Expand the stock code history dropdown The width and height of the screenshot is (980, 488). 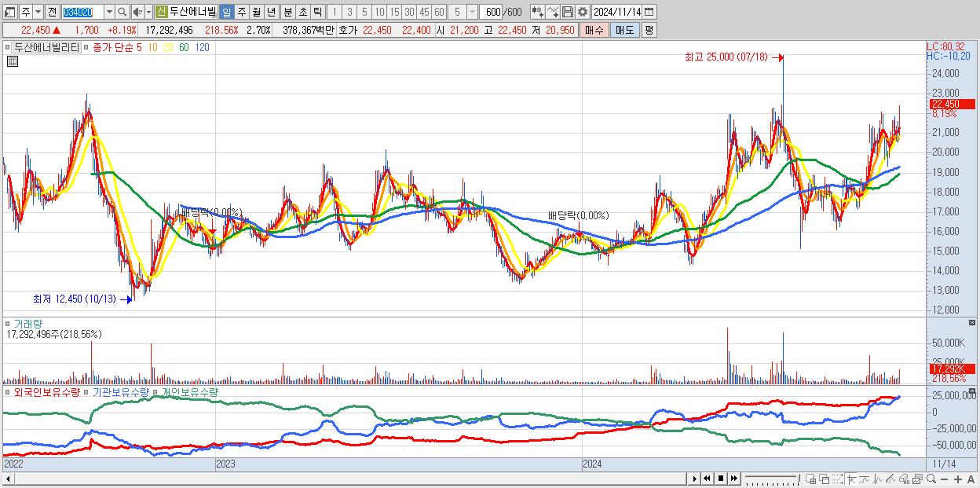pos(109,13)
